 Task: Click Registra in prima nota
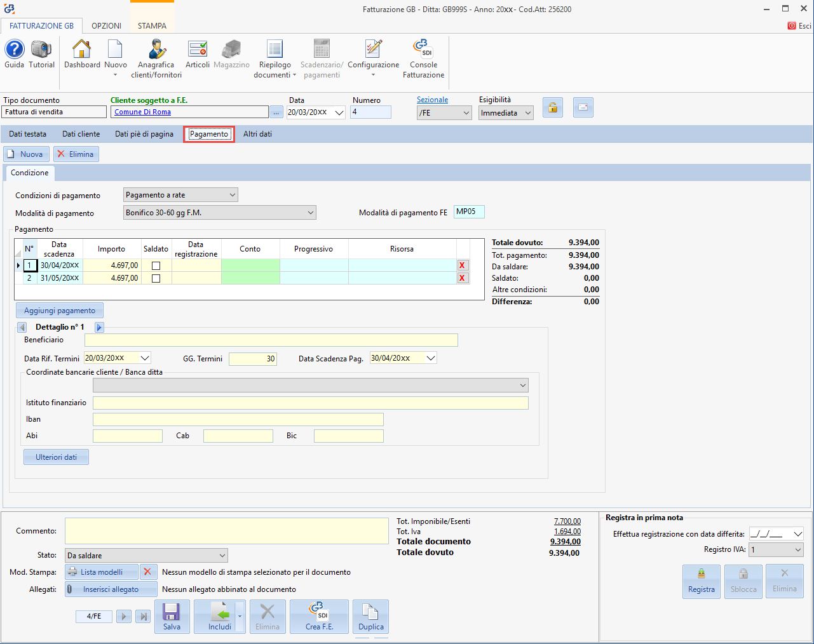tap(702, 581)
